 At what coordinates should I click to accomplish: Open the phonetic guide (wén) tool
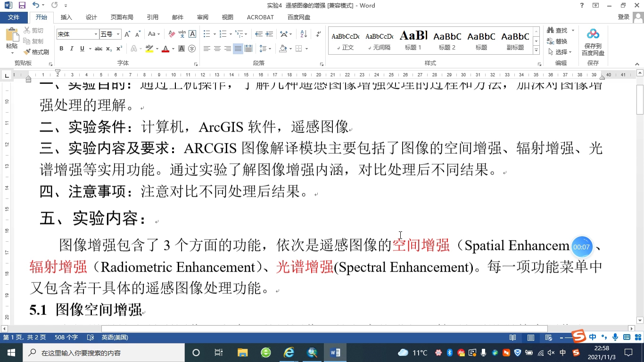pyautogui.click(x=182, y=34)
